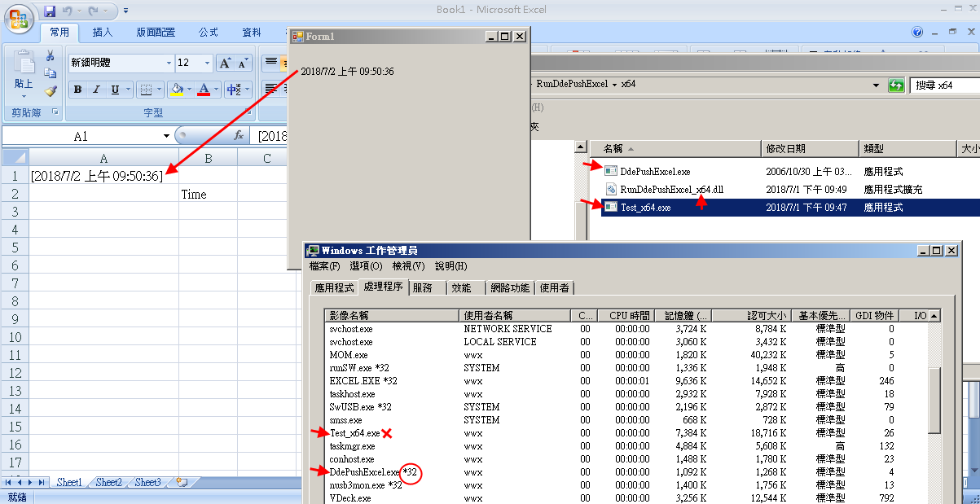Open the font size dropdown showing 12
The height and width of the screenshot is (504, 980).
click(x=208, y=63)
